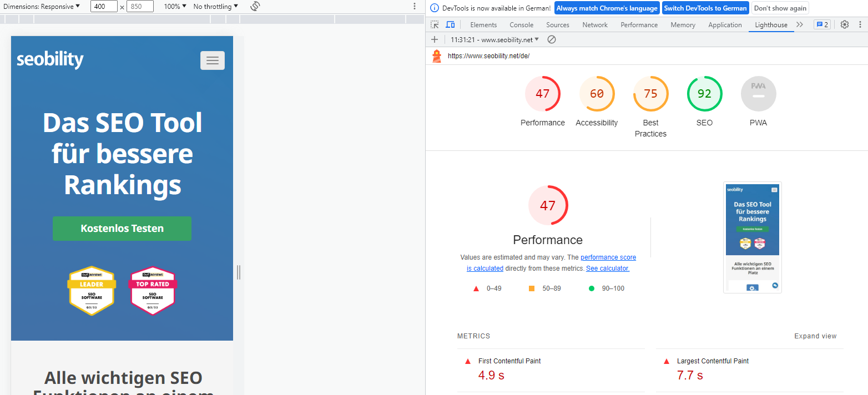Open the Sources tab

(x=558, y=25)
